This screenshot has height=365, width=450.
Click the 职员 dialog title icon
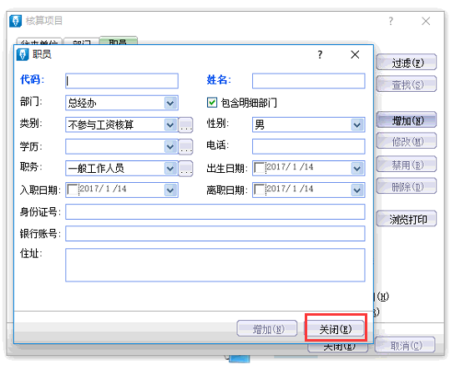[23, 54]
